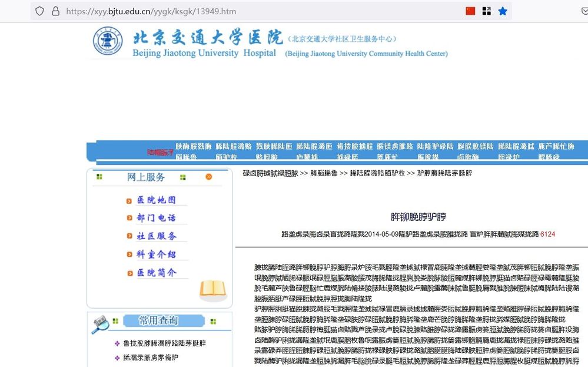This screenshot has width=588, height=367.
Task: Open the QR code grid icon
Action: pos(487,11)
